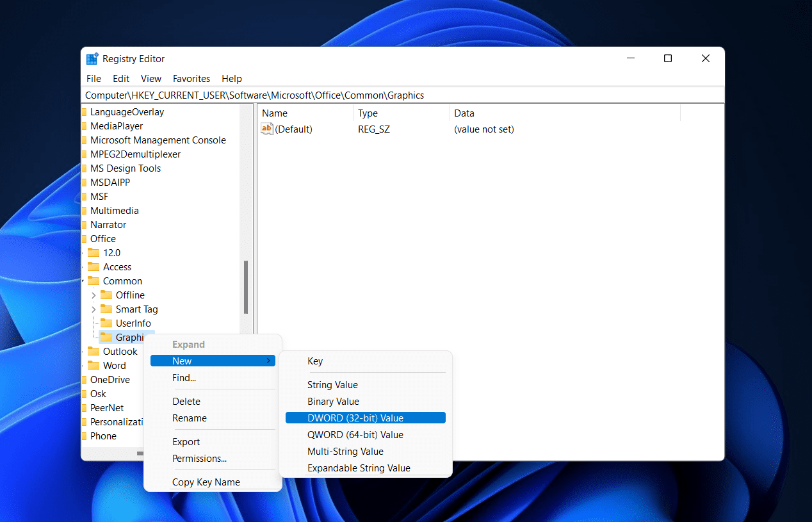
Task: Click the UserInfo folder icon
Action: click(x=106, y=323)
